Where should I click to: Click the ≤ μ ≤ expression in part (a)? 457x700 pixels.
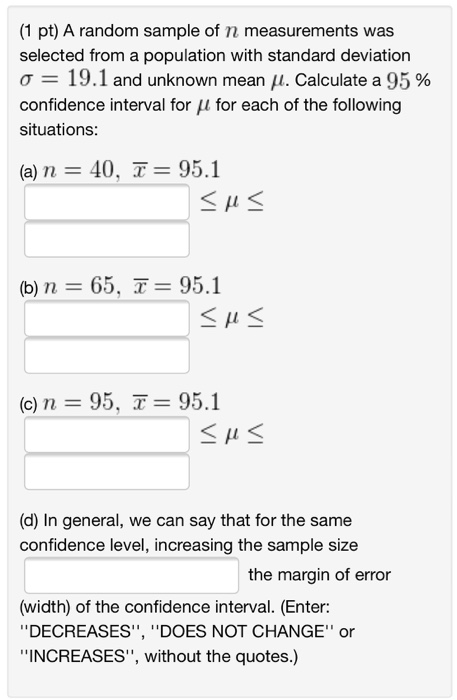pyautogui.click(x=232, y=202)
